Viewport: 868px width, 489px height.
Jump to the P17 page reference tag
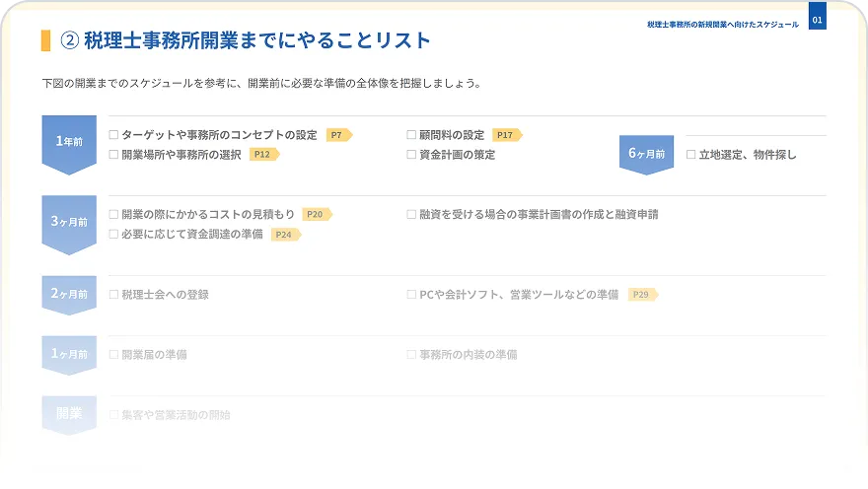tap(506, 135)
